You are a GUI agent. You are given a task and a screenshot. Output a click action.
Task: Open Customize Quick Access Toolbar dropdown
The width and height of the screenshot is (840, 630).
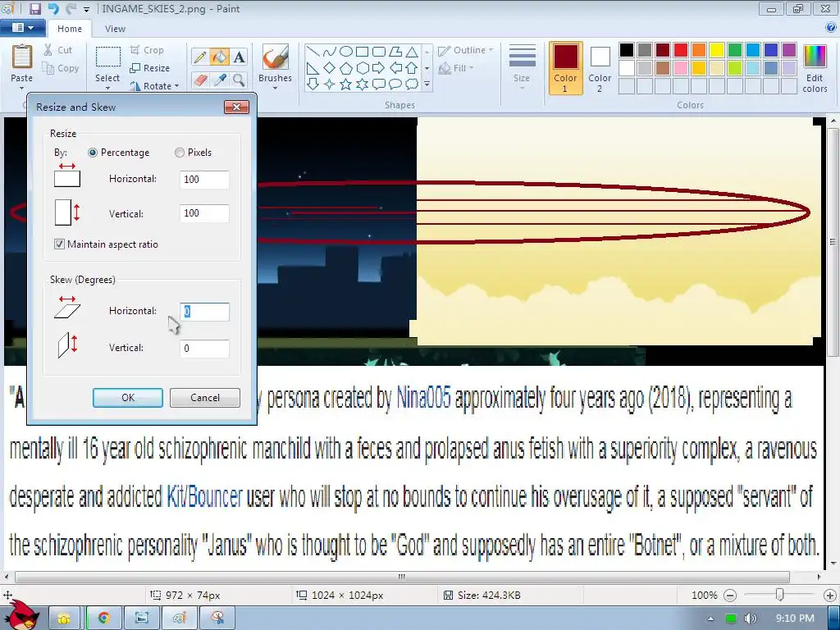(87, 9)
